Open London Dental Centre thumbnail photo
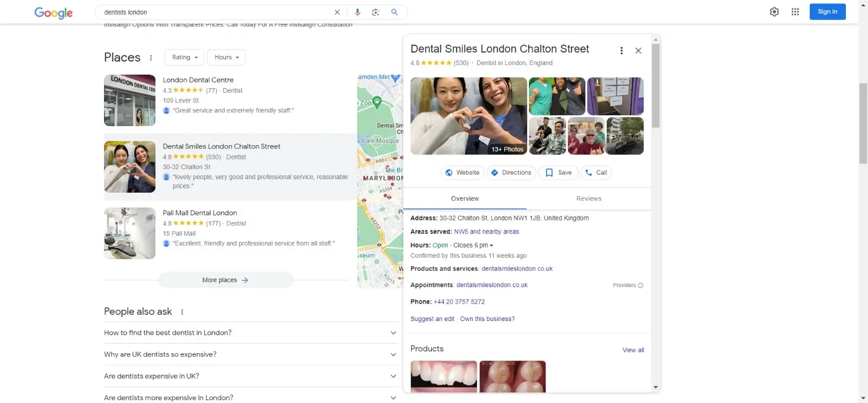Image resolution: width=868 pixels, height=403 pixels. tap(129, 101)
